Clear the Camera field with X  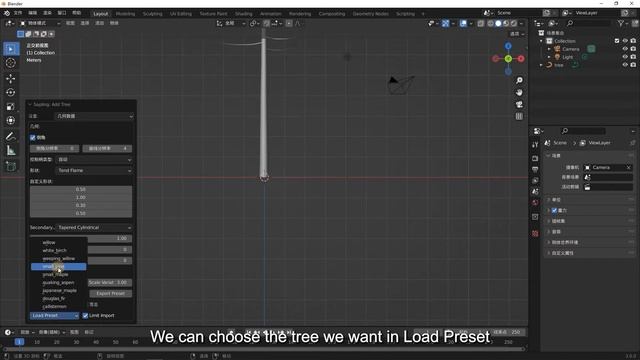(629, 167)
